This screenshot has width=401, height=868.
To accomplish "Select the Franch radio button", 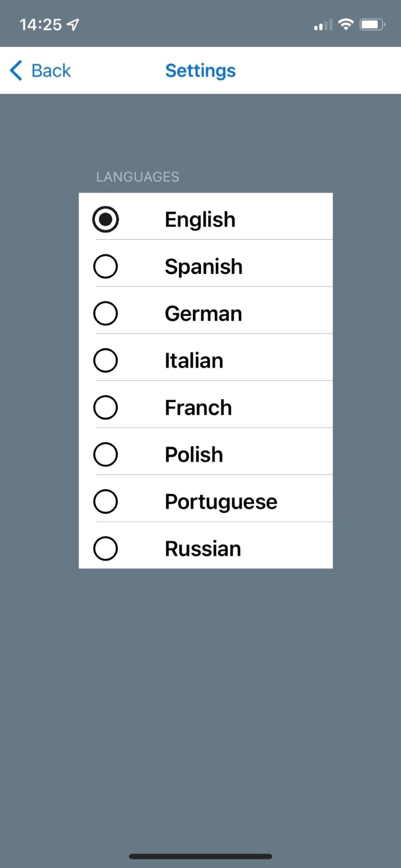I will click(105, 408).
